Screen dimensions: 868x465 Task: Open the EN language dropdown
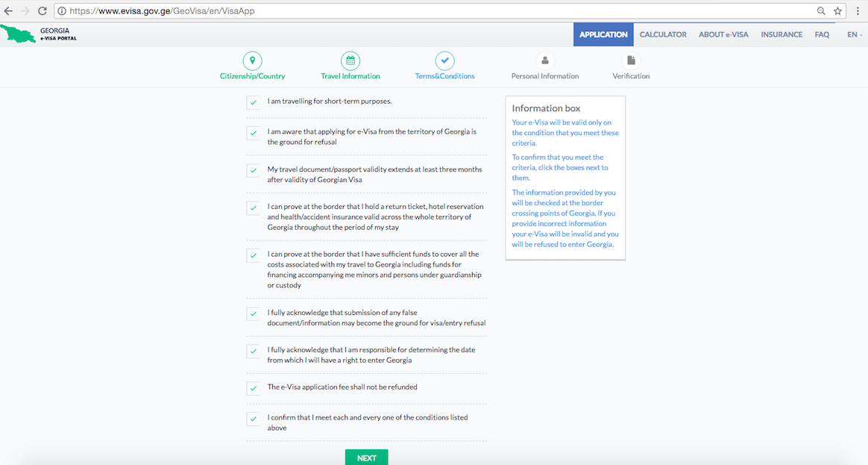[x=854, y=34]
